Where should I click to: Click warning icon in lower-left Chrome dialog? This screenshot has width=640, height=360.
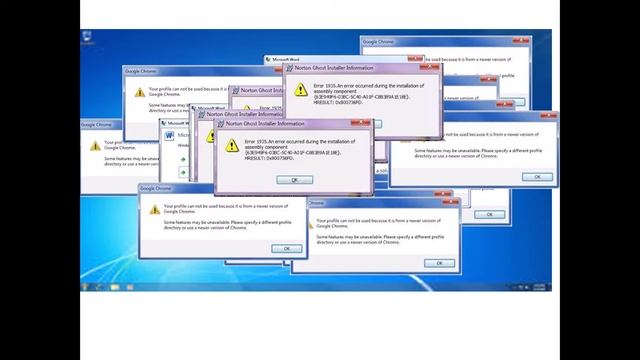point(155,209)
